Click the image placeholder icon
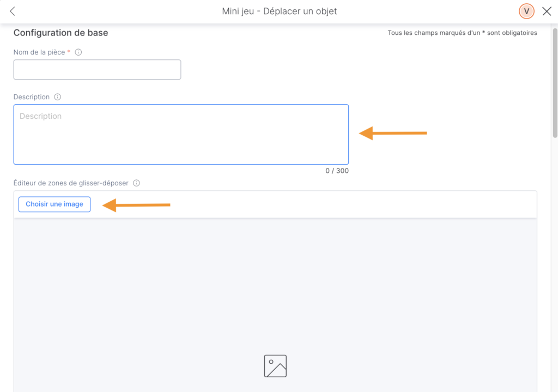The image size is (558, 392). pos(275,366)
